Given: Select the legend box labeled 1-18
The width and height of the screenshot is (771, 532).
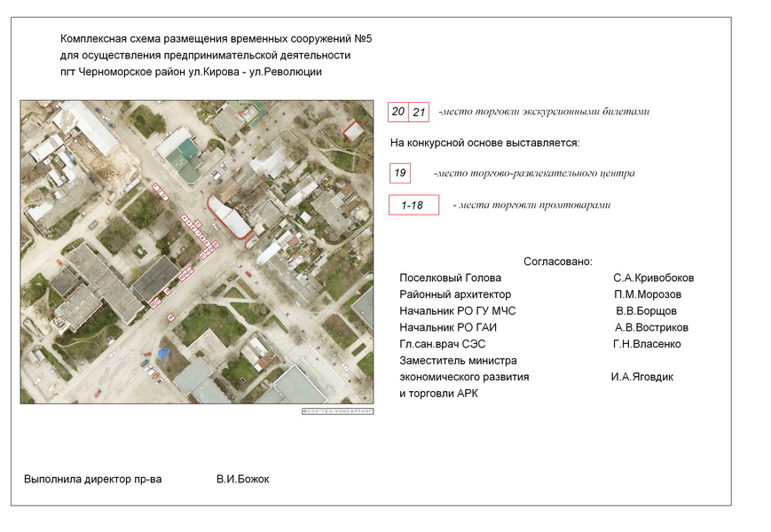Looking at the screenshot, I should [x=413, y=205].
